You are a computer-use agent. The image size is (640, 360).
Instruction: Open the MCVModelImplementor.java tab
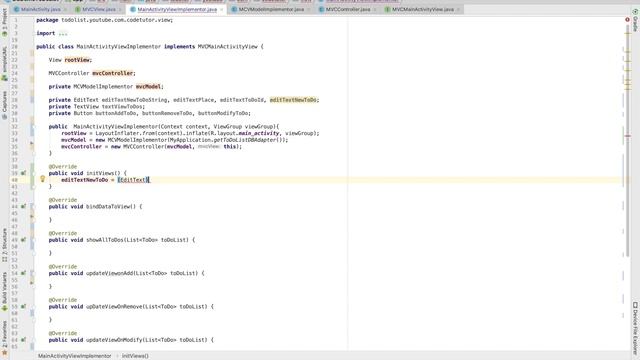(x=271, y=9)
